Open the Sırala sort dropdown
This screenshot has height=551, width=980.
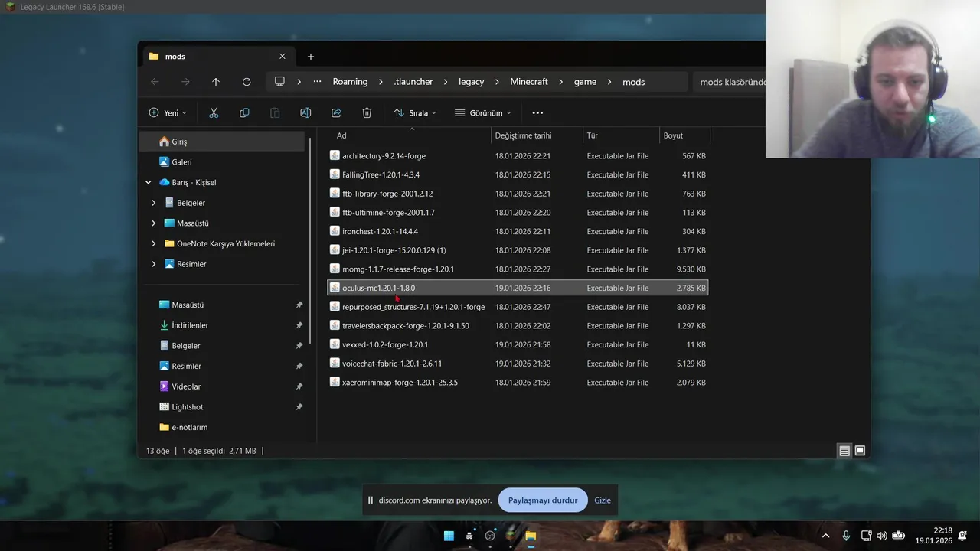coord(415,112)
